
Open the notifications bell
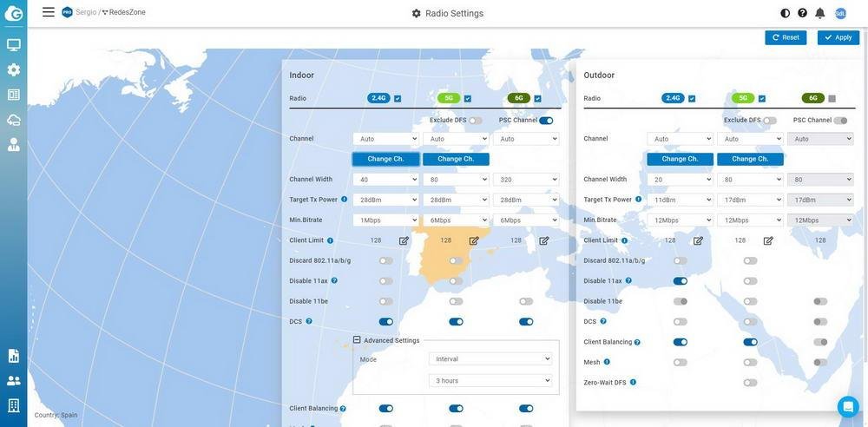pos(820,13)
